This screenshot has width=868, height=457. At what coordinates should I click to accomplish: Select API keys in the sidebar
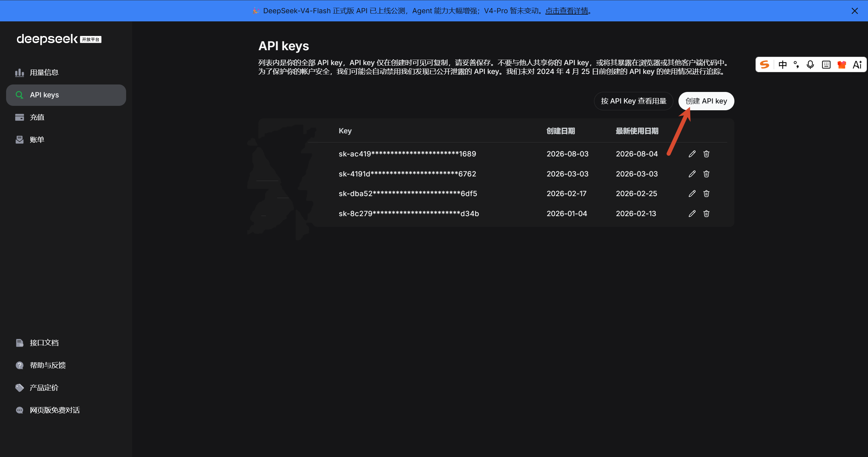coord(66,95)
